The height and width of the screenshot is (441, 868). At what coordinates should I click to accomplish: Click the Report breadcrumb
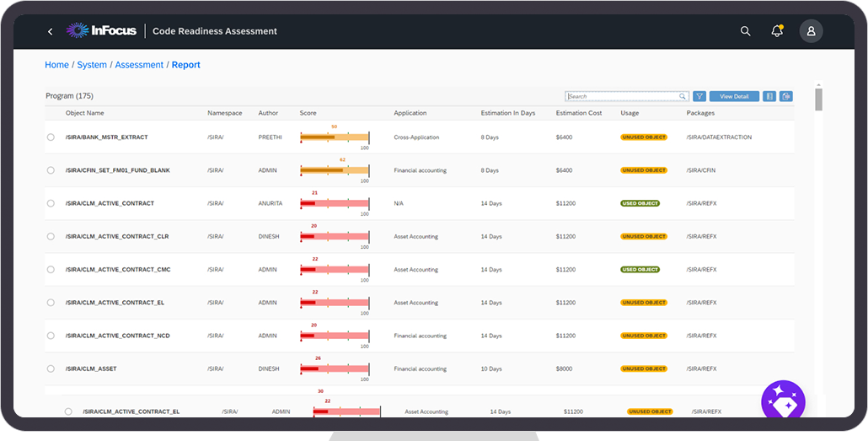click(186, 65)
